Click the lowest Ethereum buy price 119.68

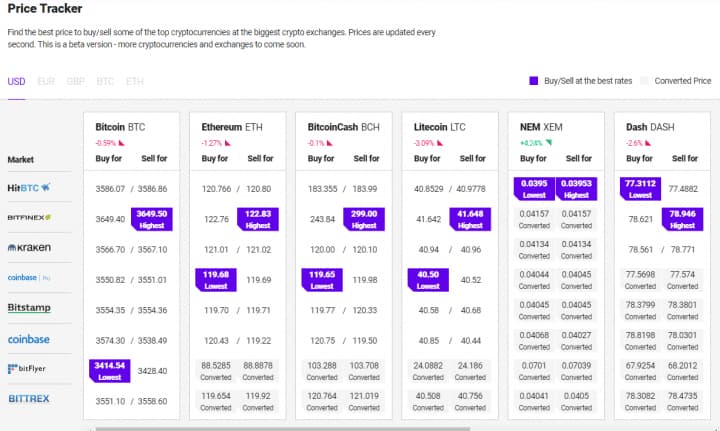pos(215,279)
